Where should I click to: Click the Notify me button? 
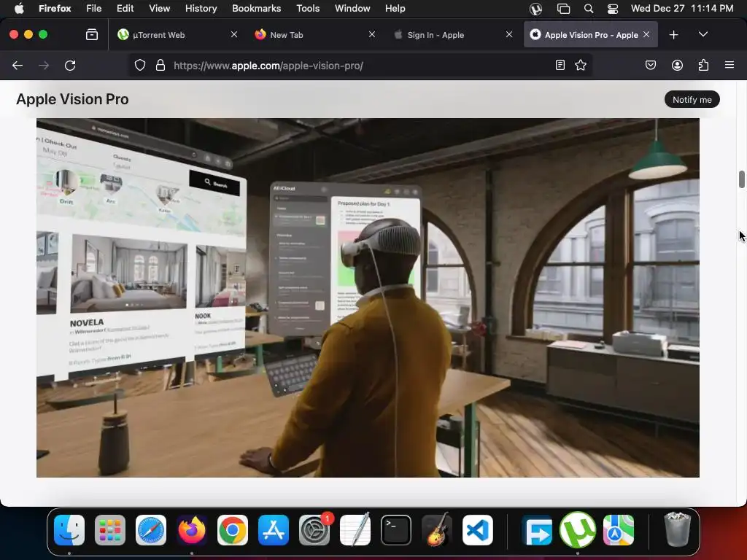tap(692, 99)
